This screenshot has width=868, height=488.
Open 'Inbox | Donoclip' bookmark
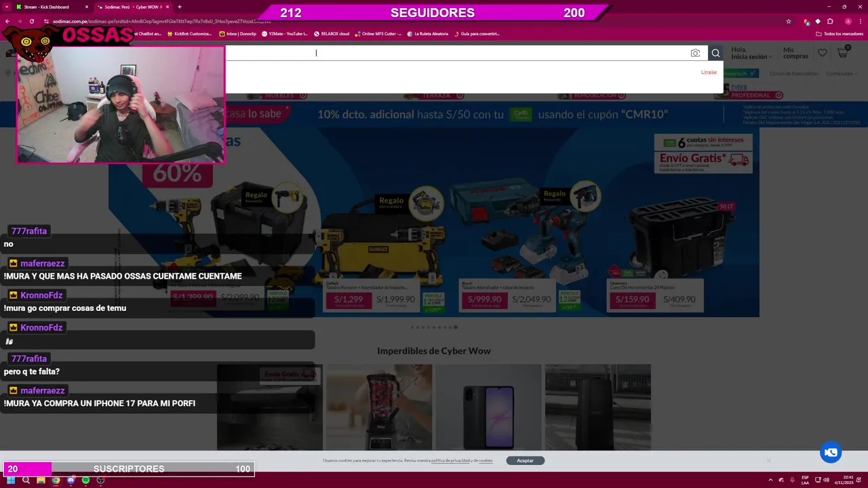pyautogui.click(x=237, y=33)
